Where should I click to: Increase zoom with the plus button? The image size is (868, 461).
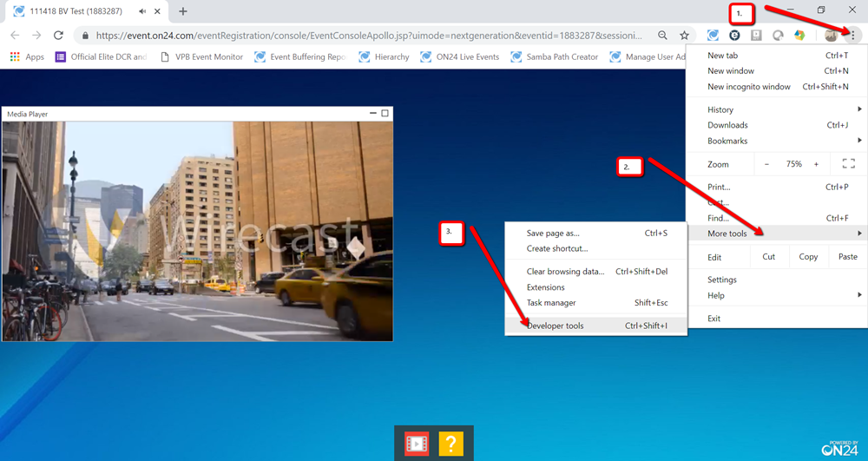[816, 164]
